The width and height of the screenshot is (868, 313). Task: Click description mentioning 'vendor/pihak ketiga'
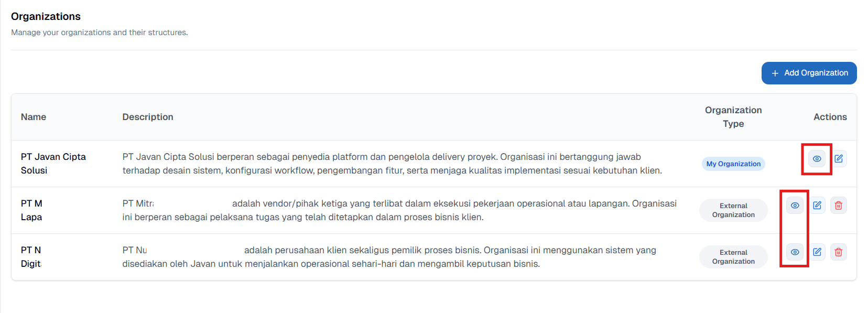tap(399, 210)
